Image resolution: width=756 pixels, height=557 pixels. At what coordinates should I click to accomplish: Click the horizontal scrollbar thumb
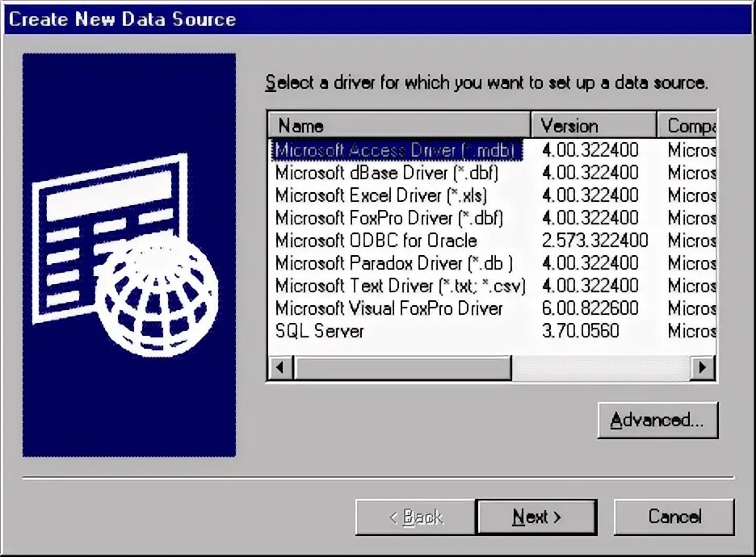point(402,367)
